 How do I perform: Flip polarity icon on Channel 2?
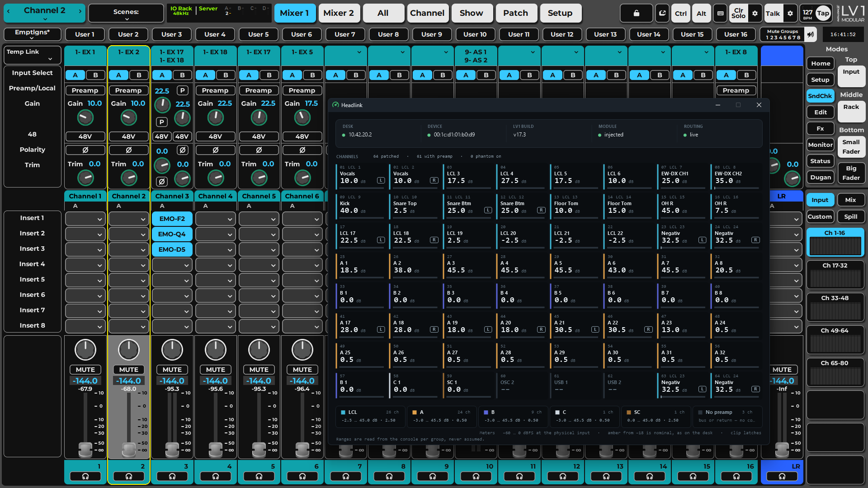click(x=129, y=150)
